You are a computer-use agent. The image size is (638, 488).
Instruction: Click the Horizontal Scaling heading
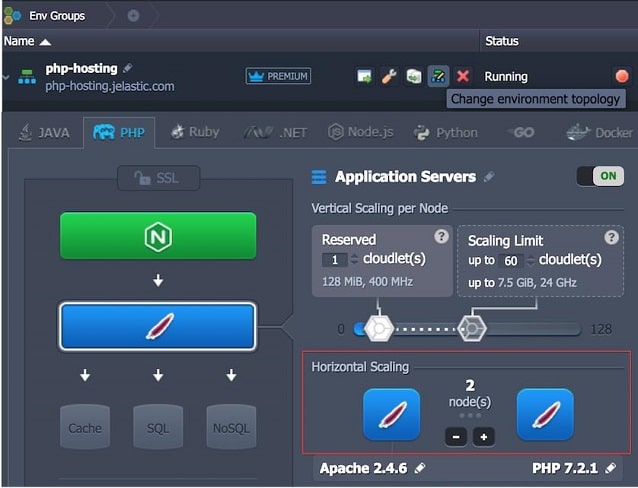click(x=360, y=367)
